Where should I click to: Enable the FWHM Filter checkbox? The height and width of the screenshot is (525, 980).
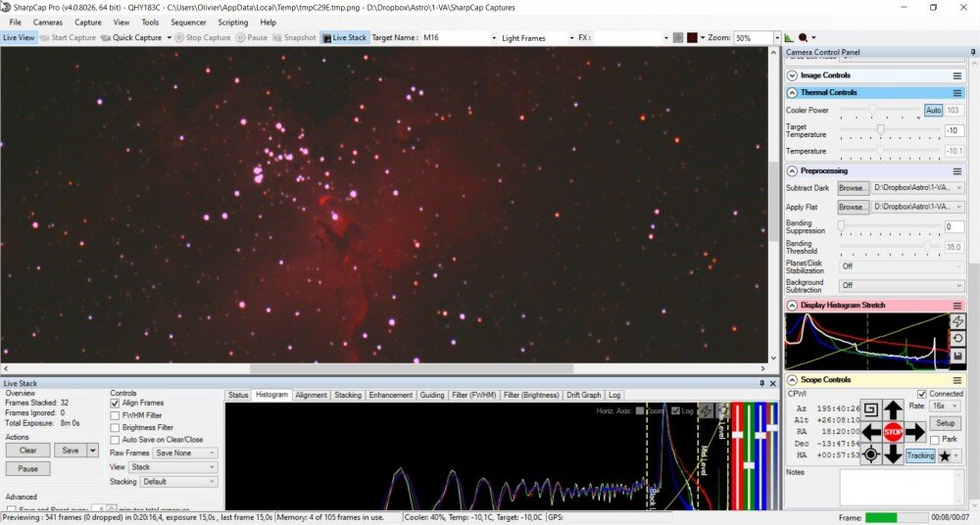115,415
